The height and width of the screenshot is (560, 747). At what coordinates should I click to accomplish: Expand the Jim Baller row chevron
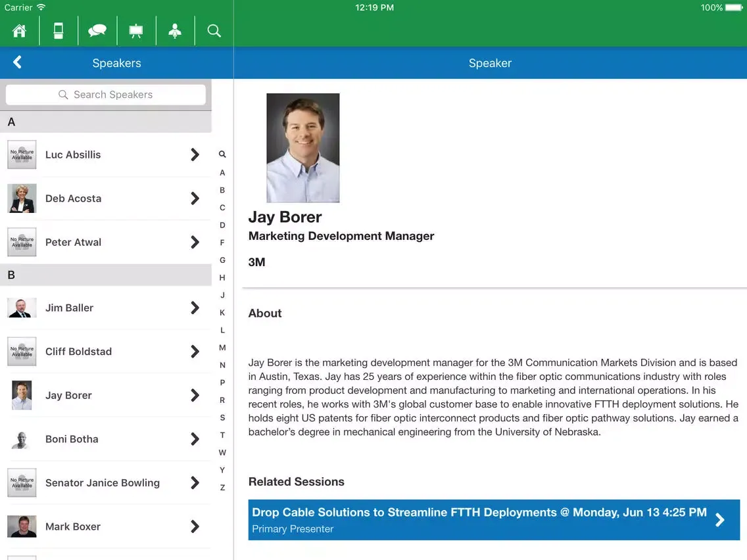click(195, 308)
